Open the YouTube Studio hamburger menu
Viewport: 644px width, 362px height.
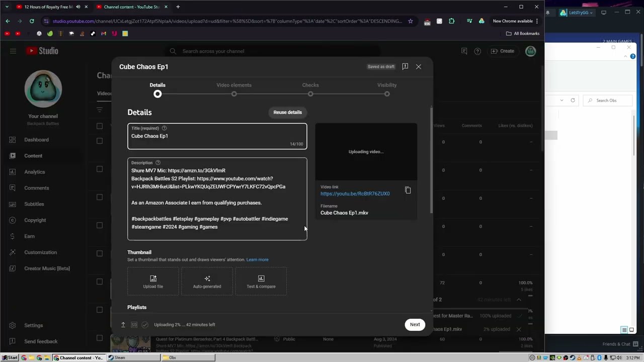pos(13,51)
